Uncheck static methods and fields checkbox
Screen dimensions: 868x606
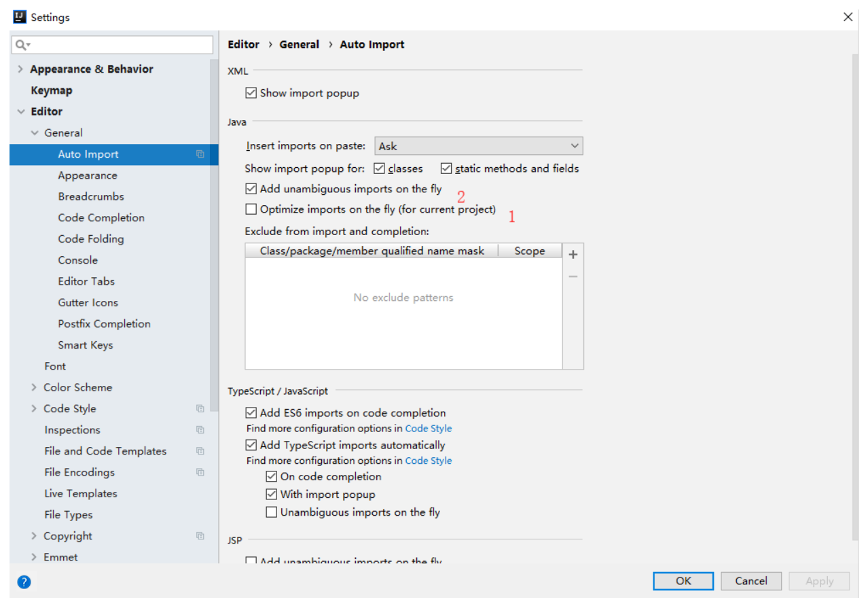pyautogui.click(x=446, y=168)
